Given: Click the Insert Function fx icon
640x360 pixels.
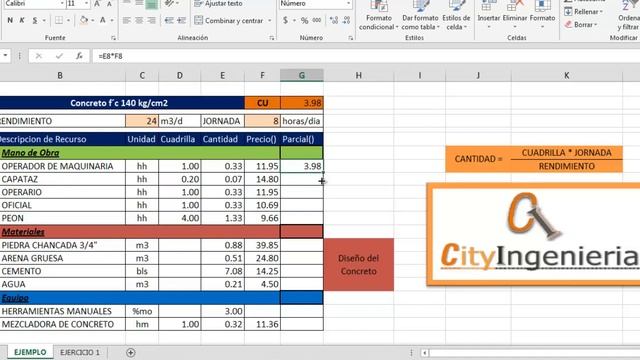Looking at the screenshot, I should click(x=79, y=56).
